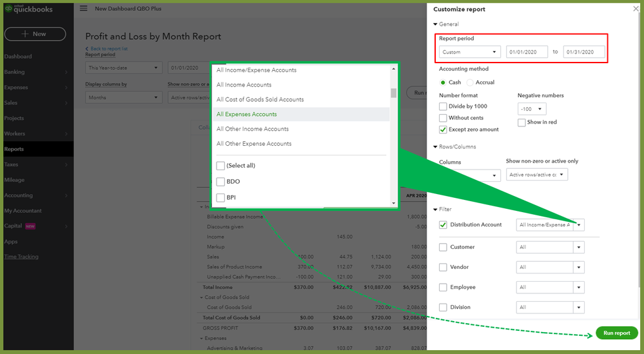This screenshot has width=644, height=354.
Task: Enable the Vendor filter checkbox
Action: tap(443, 268)
